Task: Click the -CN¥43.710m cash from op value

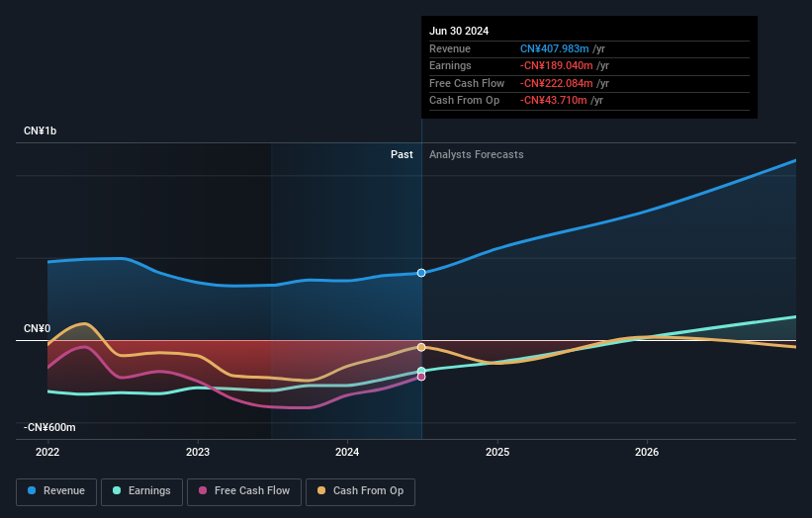Action: click(554, 101)
